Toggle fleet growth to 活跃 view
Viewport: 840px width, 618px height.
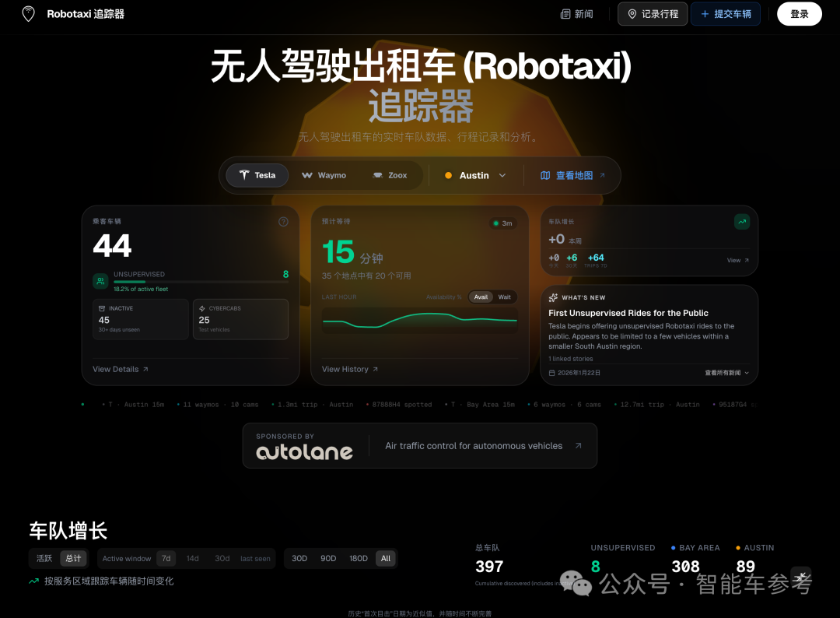44,558
